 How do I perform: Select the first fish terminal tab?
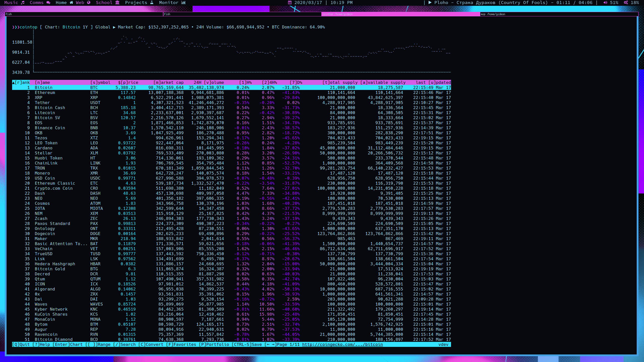[84, 14]
